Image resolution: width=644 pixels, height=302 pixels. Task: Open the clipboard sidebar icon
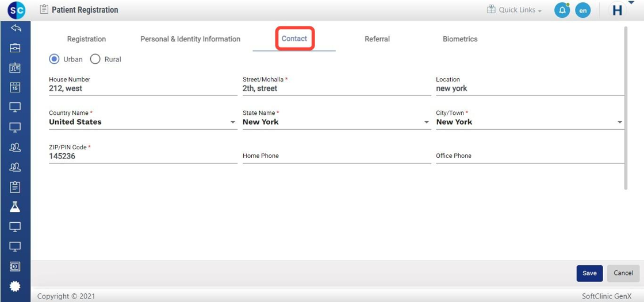pos(15,187)
